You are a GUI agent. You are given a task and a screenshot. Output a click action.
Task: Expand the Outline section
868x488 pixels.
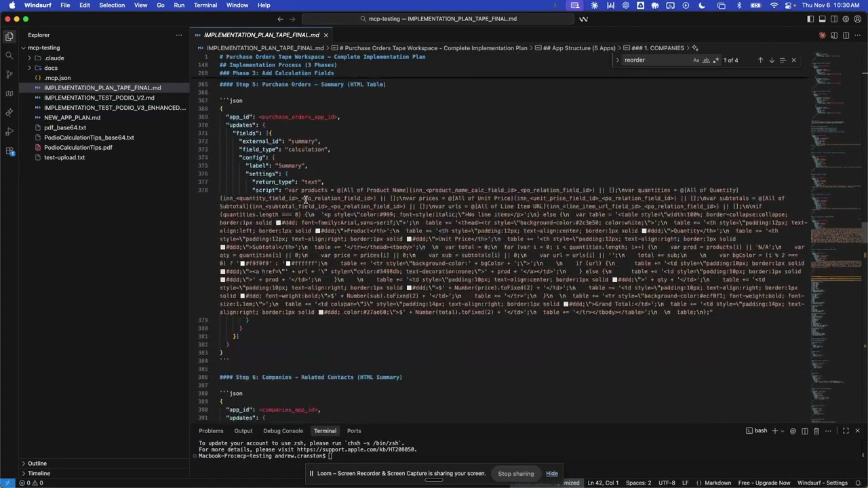(37, 464)
